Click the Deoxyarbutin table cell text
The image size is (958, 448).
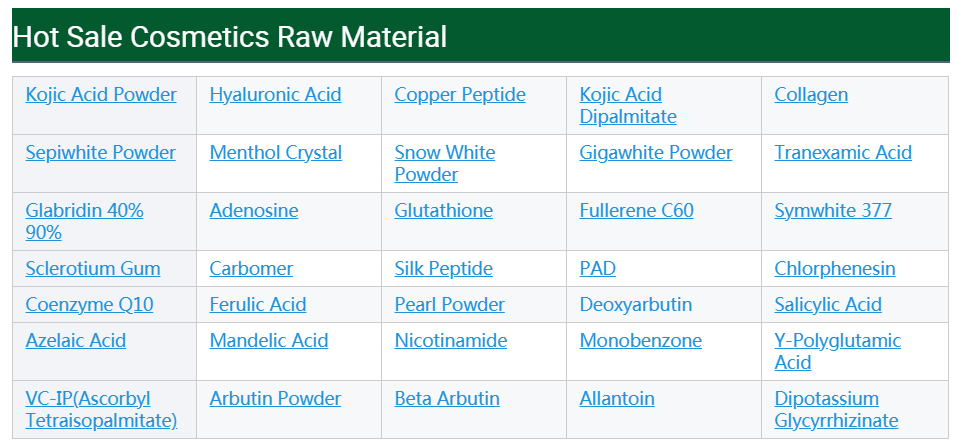tap(635, 305)
